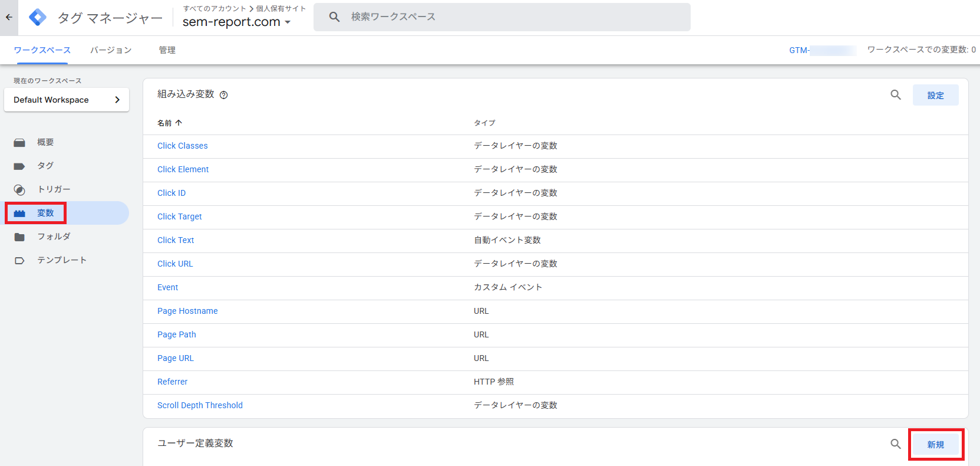
Task: Open テンプレート section in the sidebar
Action: click(62, 260)
